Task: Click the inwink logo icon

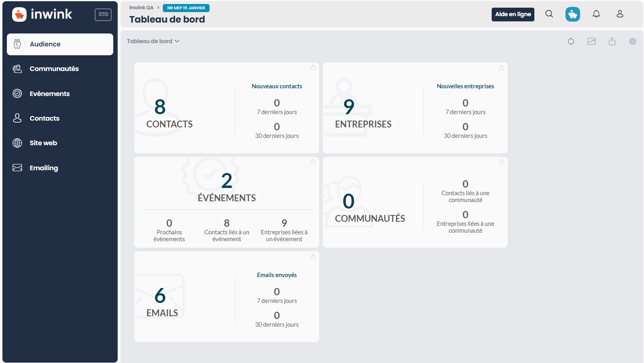Action: [x=19, y=15]
